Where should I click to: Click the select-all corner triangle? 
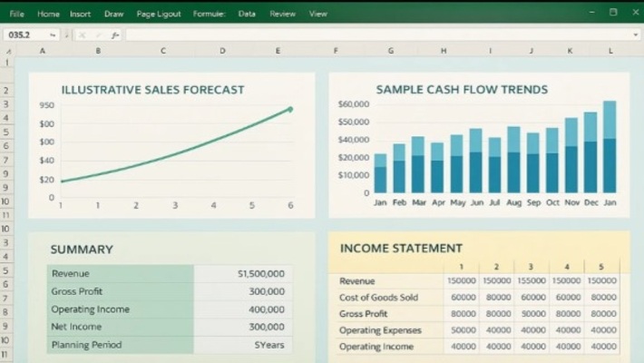click(7, 51)
